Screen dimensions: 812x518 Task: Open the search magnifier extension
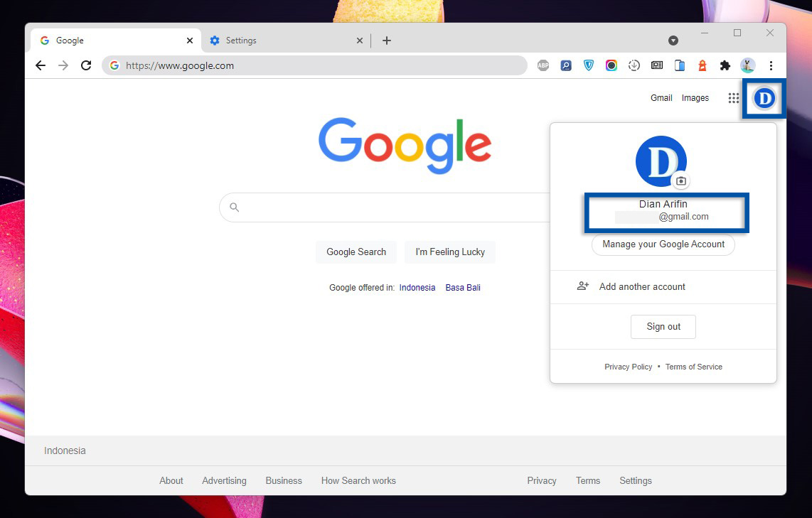(x=565, y=65)
